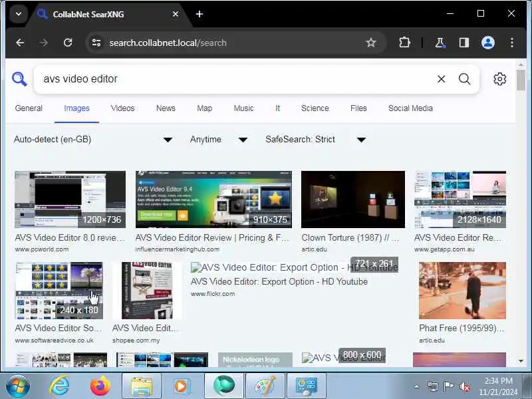Open the Windows Start menu
The width and height of the screenshot is (532, 399).
pyautogui.click(x=18, y=386)
